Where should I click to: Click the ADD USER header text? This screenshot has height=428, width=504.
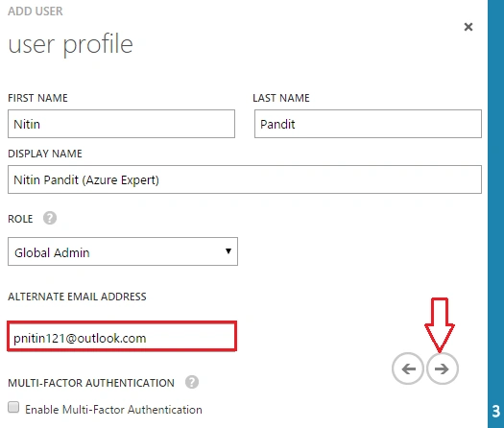(x=36, y=12)
